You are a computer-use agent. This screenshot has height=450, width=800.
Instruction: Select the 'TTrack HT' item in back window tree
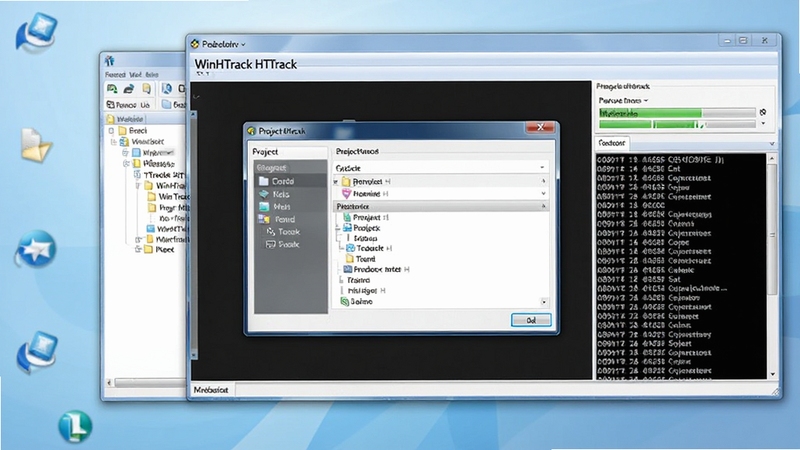pyautogui.click(x=160, y=174)
